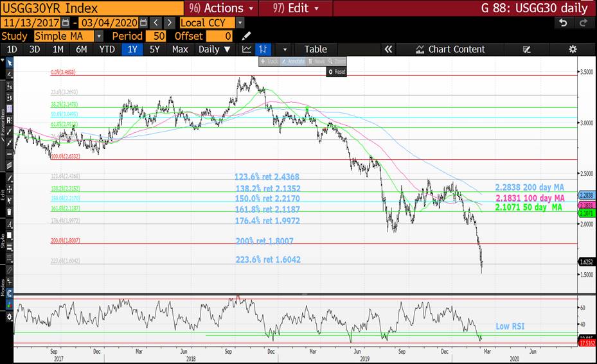Select the 1D time range tab
The height and width of the screenshot is (364, 597).
[x=12, y=49]
